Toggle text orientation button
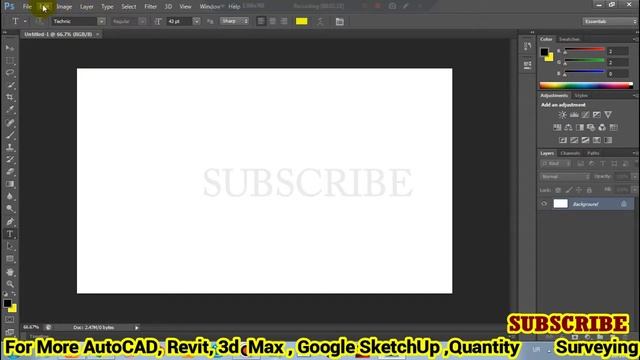Screen dimensions: 640x360 tap(39, 21)
